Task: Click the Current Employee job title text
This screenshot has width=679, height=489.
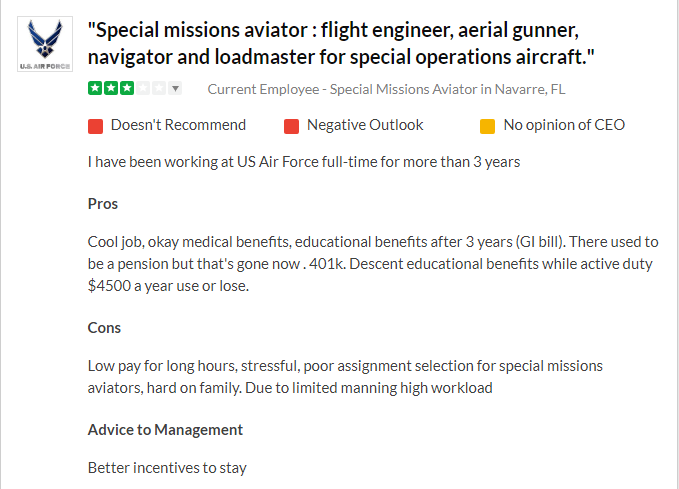Action: [x=386, y=89]
